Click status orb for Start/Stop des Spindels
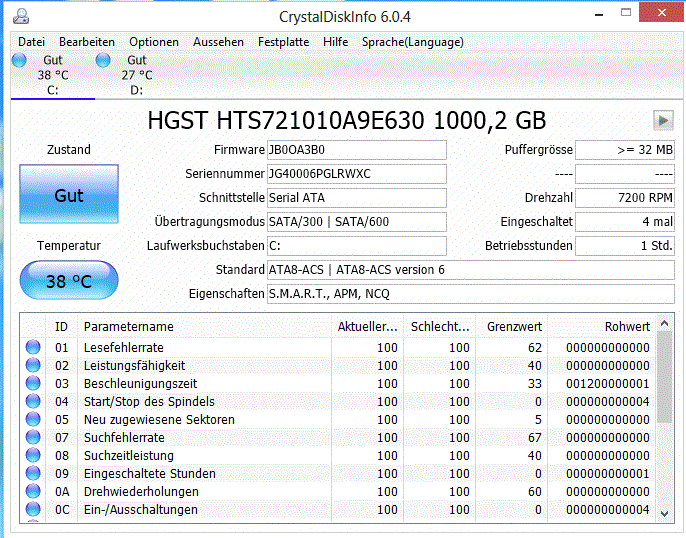The width and height of the screenshot is (686, 538). [x=33, y=401]
